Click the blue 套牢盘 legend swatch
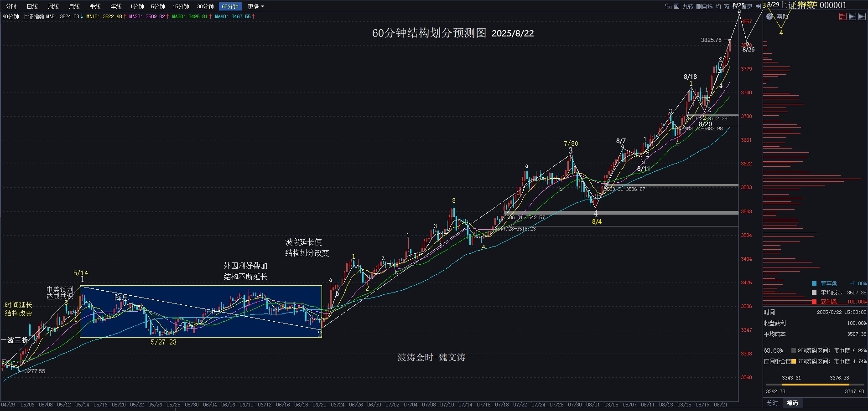 click(x=814, y=283)
